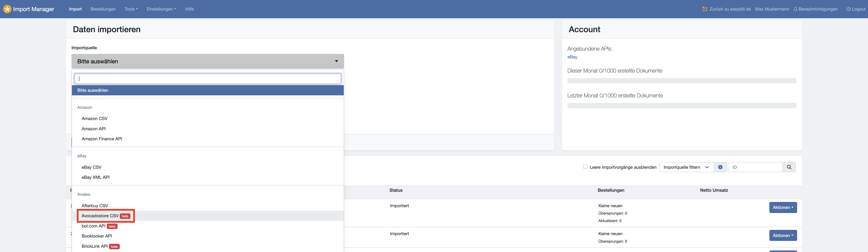Collapse the Bitte auswählen Importquelle dropdown
The image size is (868, 252).
tap(208, 61)
